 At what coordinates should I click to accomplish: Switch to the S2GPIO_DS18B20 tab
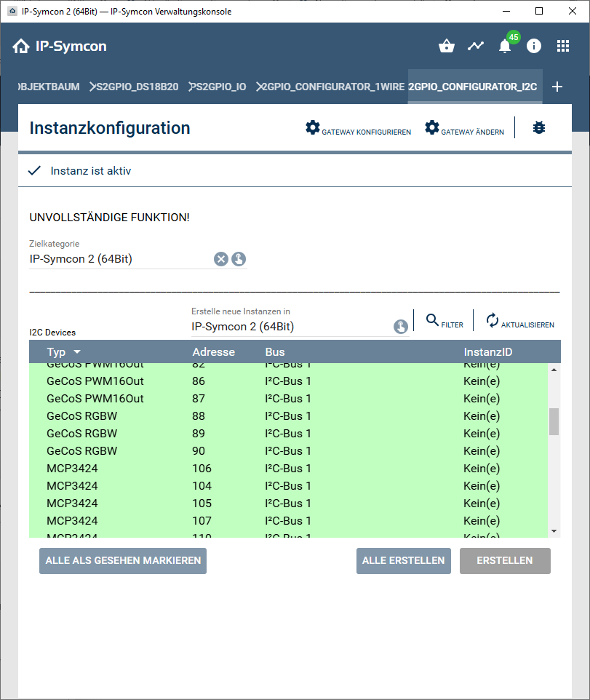(x=136, y=87)
